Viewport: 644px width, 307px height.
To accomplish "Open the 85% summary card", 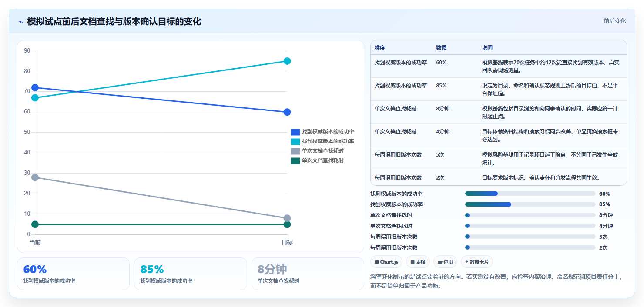I will click(x=191, y=274).
